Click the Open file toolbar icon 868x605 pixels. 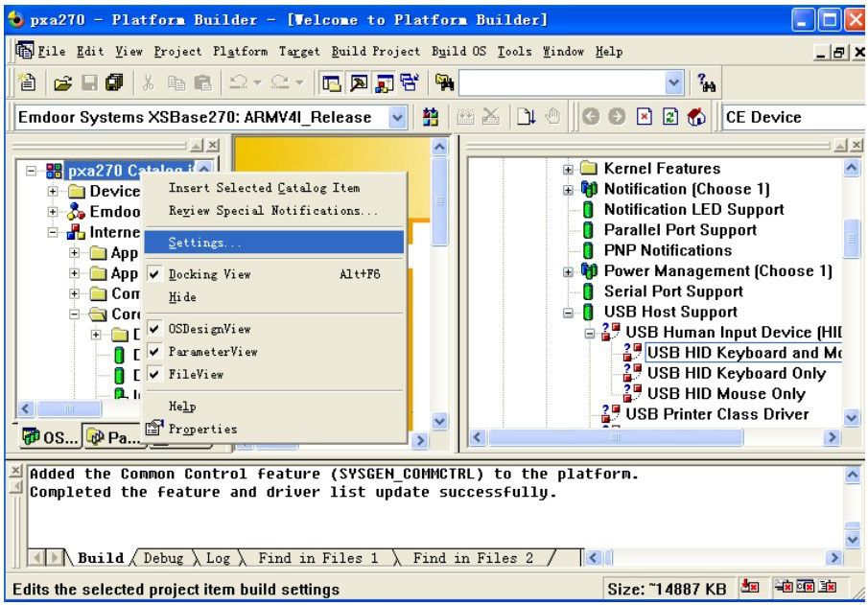click(62, 84)
